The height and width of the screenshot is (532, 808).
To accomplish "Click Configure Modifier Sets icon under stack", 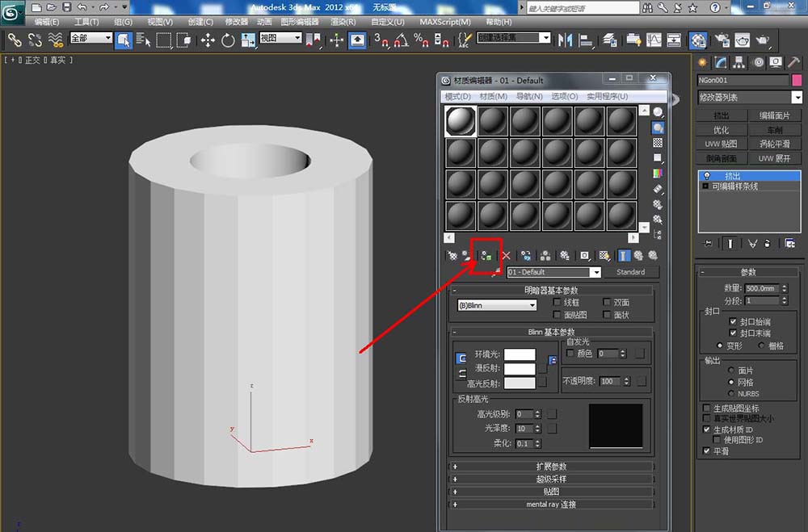I will (x=789, y=244).
